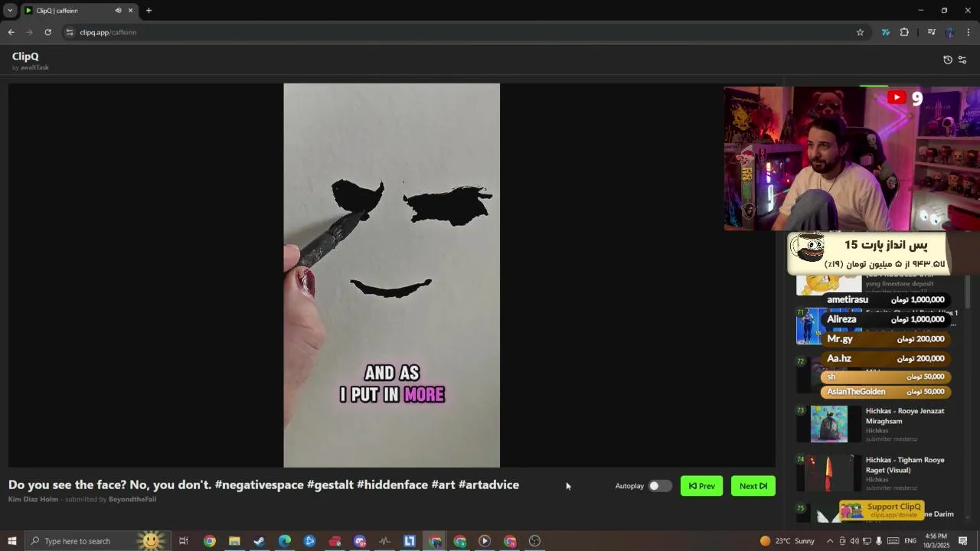Image resolution: width=980 pixels, height=551 pixels.
Task: Click the #negativespace hashtag in title
Action: [260, 485]
